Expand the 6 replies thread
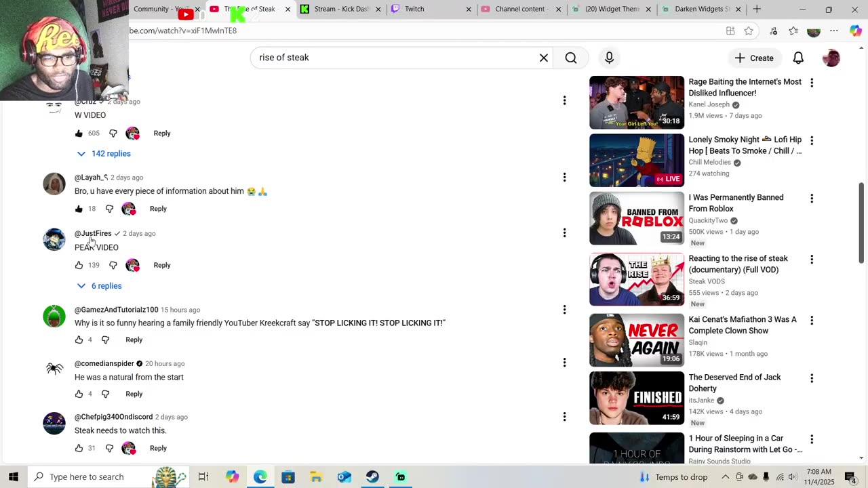 [x=99, y=286]
